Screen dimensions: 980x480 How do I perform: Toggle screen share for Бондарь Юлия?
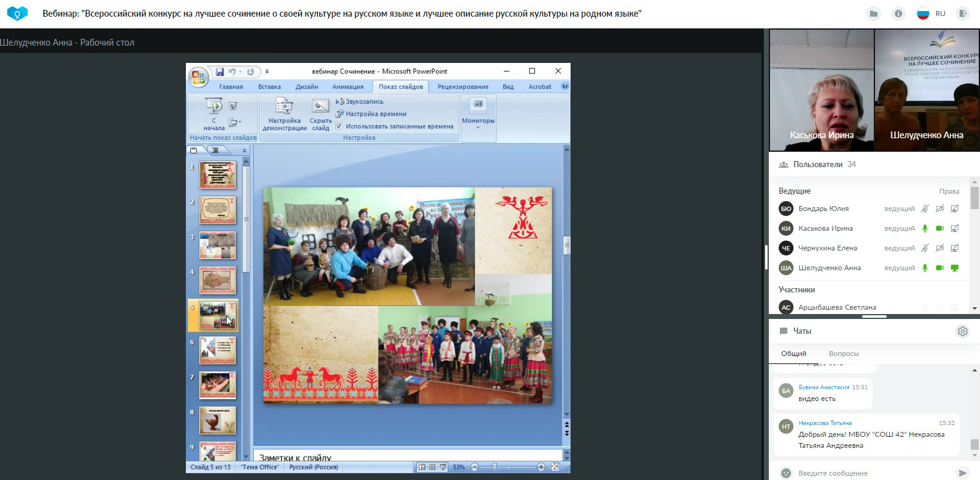coord(955,209)
